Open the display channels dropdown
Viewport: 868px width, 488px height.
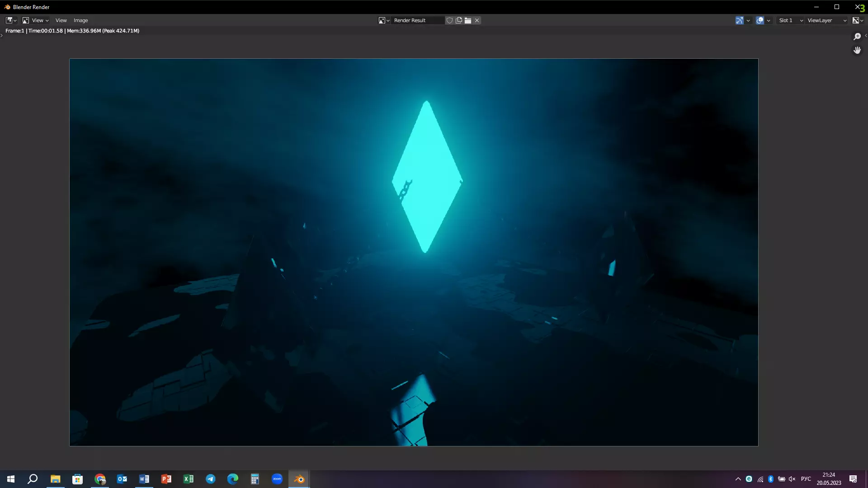[858, 20]
